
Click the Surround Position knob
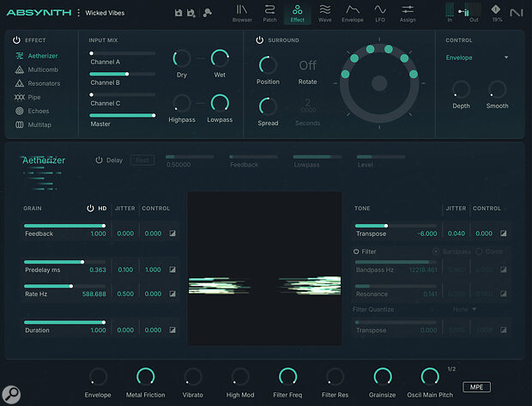point(268,65)
